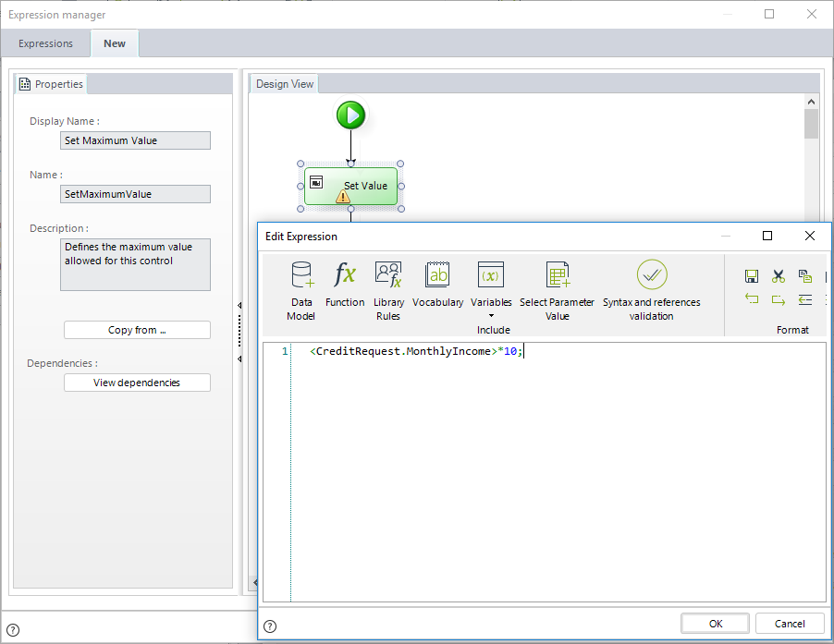The height and width of the screenshot is (644, 834).
Task: Open the Vocabulary tool
Action: coord(437,285)
